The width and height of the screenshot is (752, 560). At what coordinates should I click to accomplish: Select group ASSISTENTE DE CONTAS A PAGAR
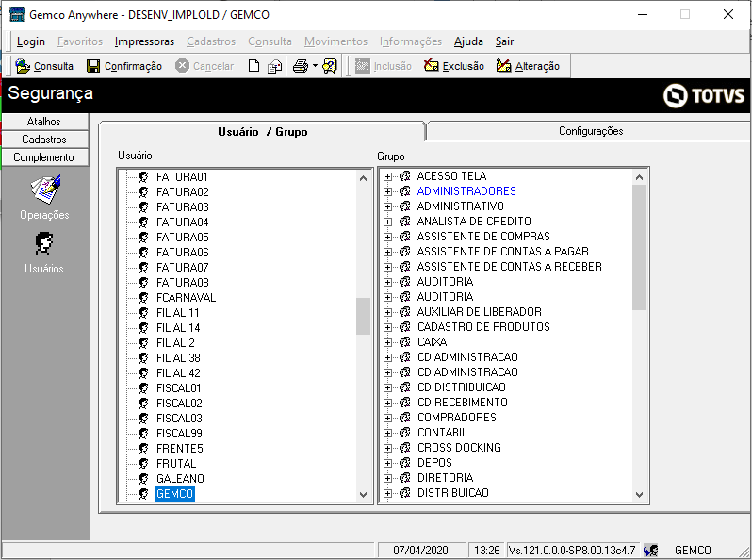503,252
